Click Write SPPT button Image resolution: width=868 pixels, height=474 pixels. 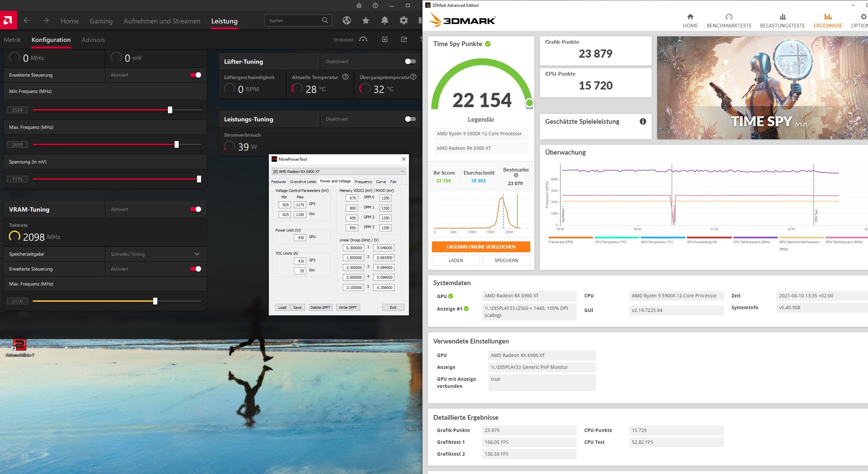coord(348,308)
